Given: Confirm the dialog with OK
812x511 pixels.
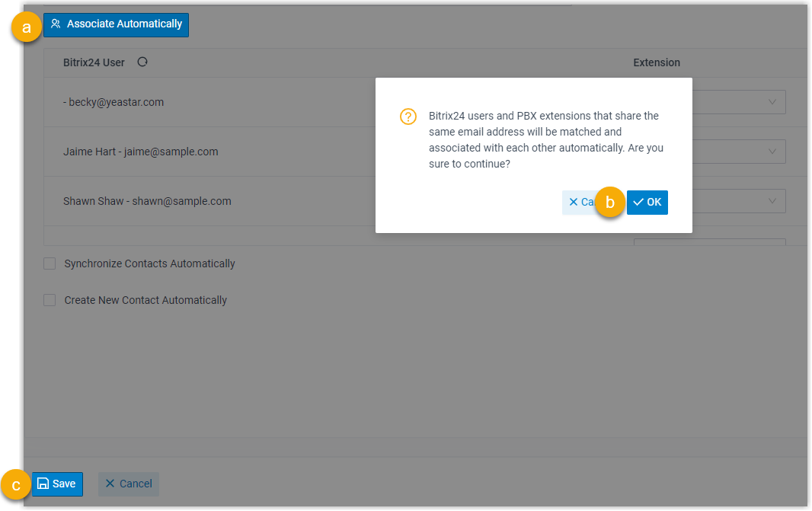Looking at the screenshot, I should [x=647, y=203].
